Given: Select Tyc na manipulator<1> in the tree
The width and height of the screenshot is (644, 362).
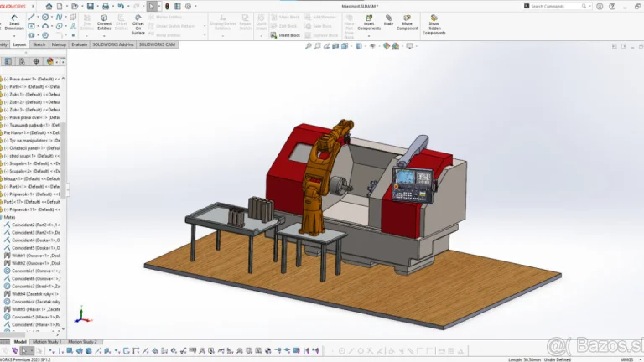Looking at the screenshot, I should [32, 141].
